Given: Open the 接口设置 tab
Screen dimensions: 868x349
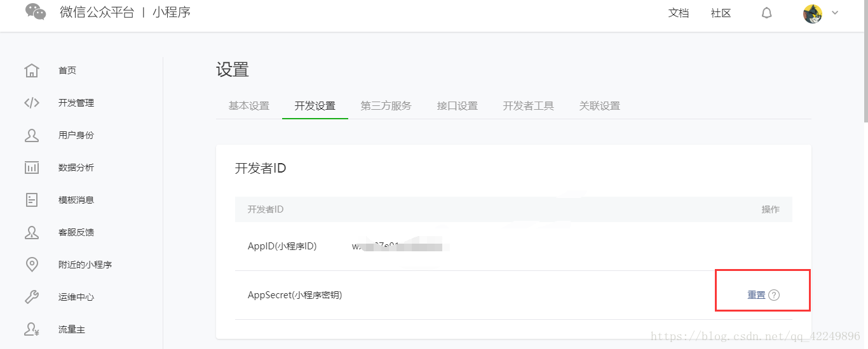Looking at the screenshot, I should click(458, 106).
